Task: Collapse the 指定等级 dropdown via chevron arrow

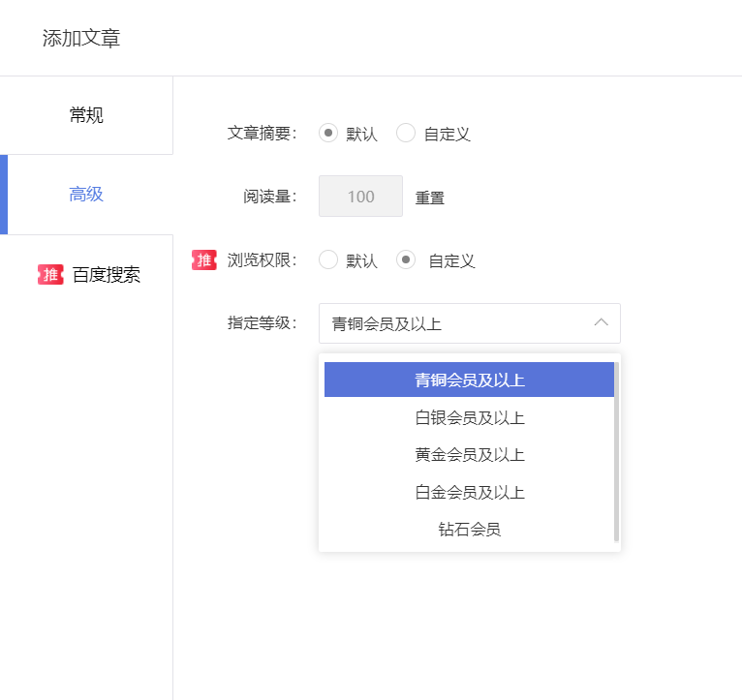Action: pyautogui.click(x=601, y=322)
